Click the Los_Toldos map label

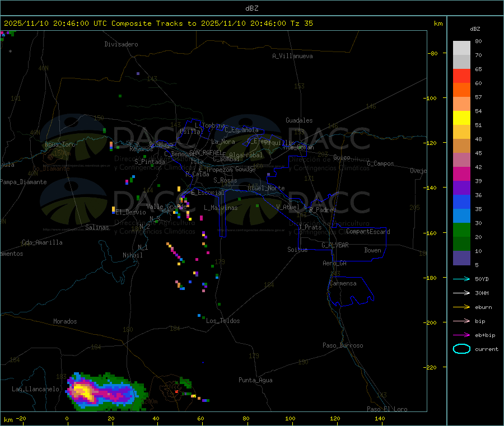(x=223, y=321)
